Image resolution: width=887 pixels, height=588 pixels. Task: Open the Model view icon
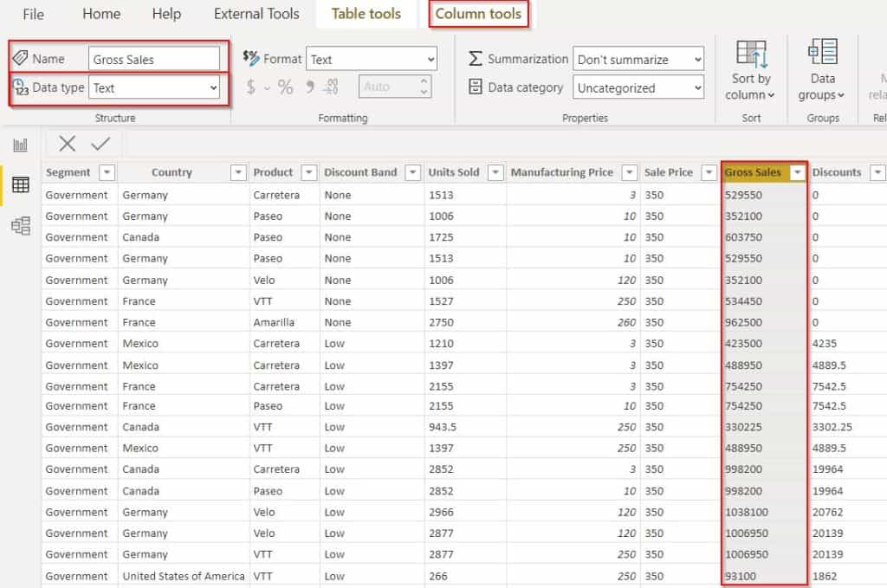point(21,226)
